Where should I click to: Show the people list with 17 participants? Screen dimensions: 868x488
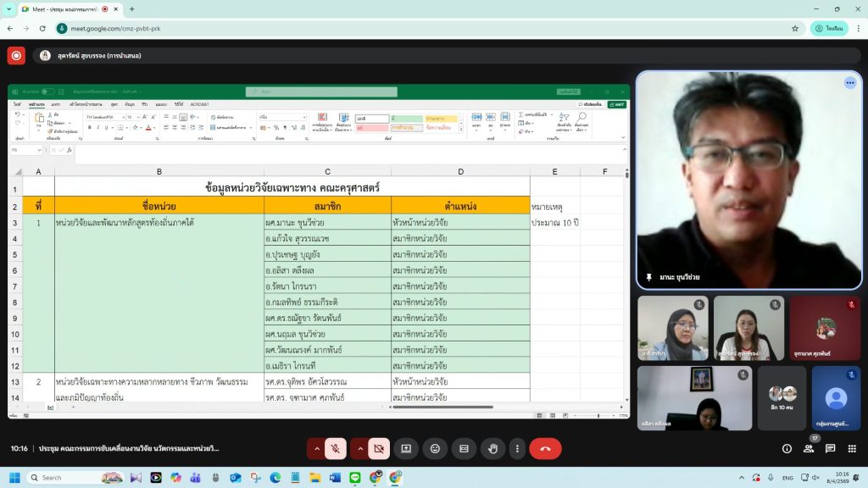click(x=809, y=449)
